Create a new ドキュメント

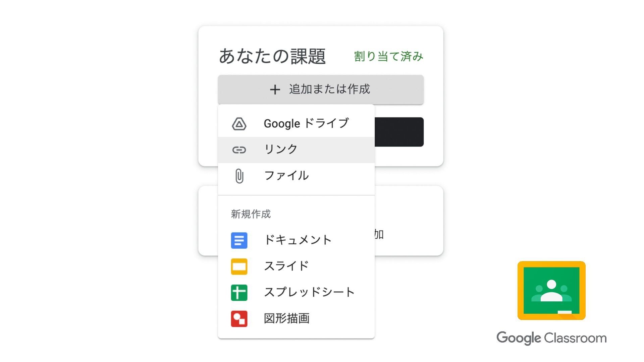(298, 240)
